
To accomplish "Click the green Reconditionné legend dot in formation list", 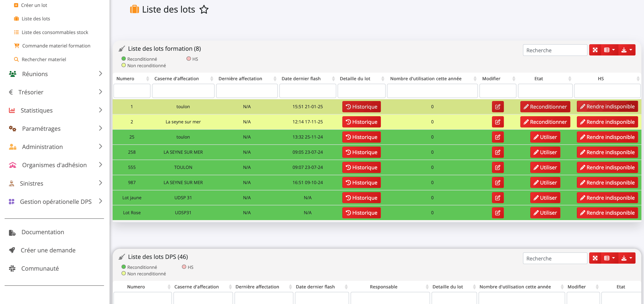I will pyautogui.click(x=123, y=59).
